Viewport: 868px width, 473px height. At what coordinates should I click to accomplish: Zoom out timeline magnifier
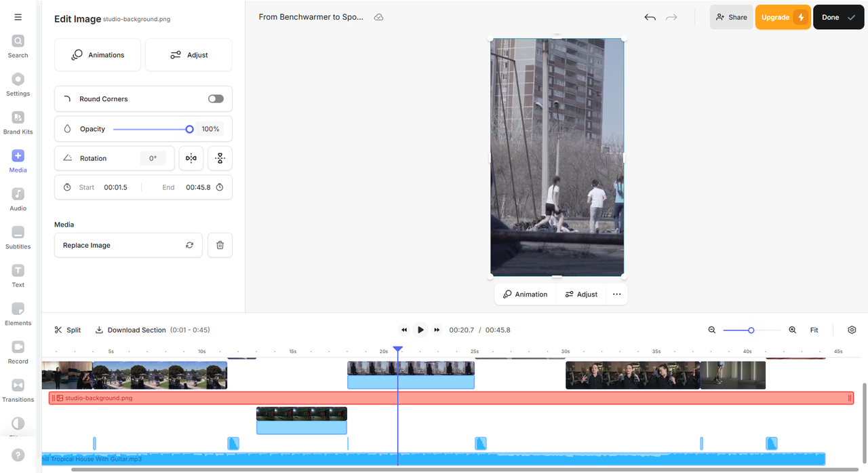pyautogui.click(x=712, y=330)
